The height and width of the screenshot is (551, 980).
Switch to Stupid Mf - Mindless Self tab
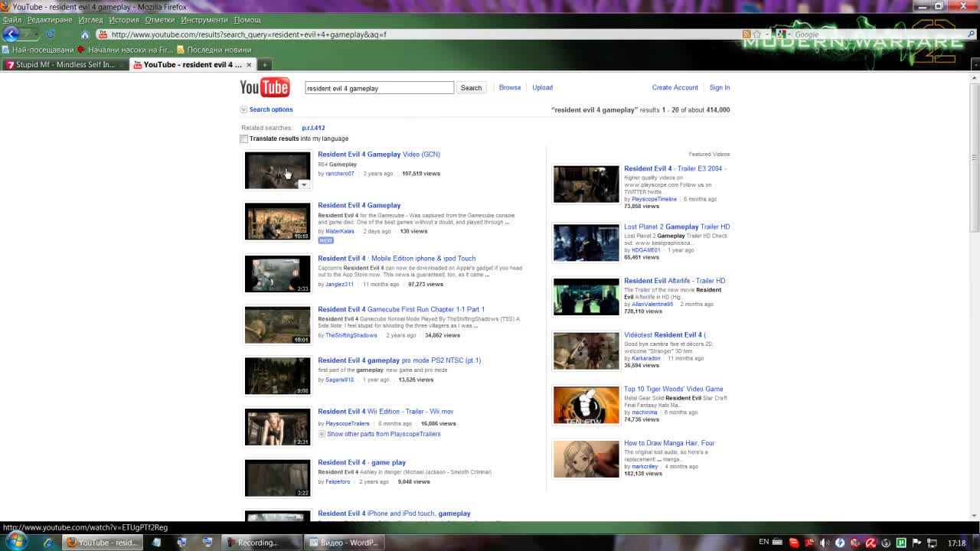(65, 64)
